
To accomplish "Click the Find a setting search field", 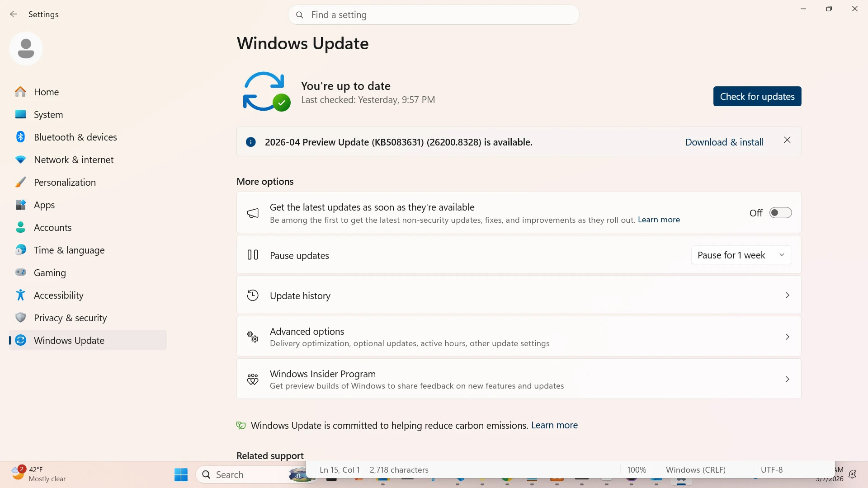I will pos(434,15).
